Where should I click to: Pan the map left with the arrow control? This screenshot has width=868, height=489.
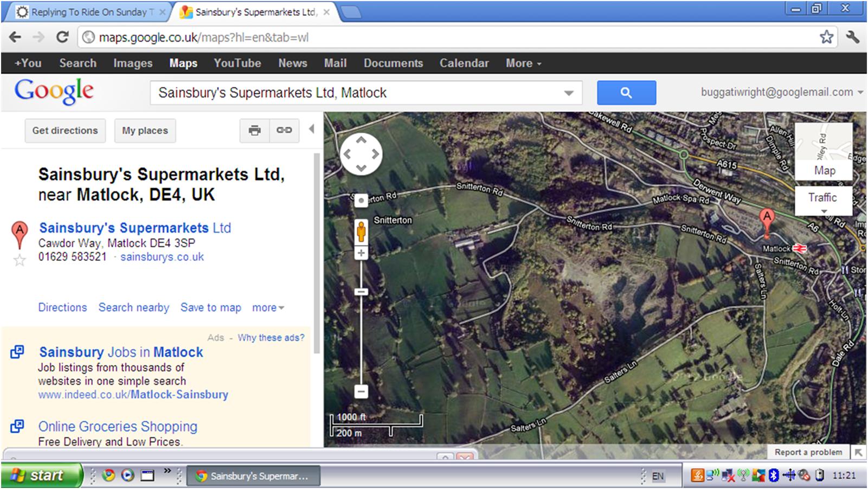[x=348, y=155]
